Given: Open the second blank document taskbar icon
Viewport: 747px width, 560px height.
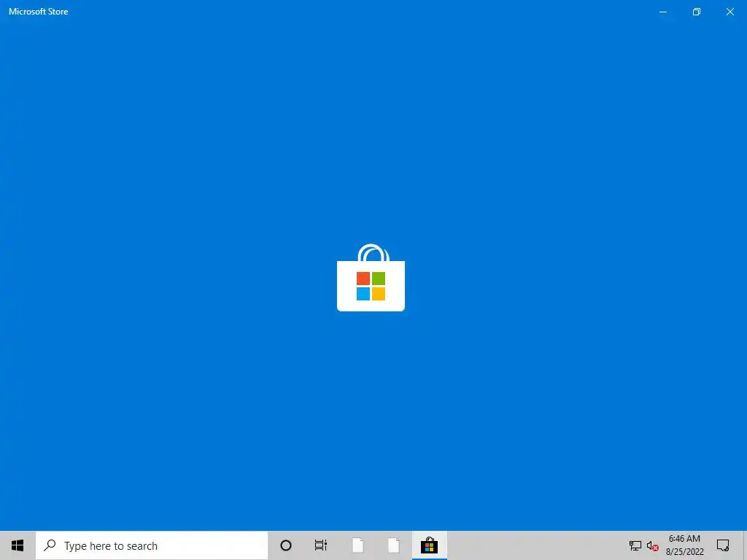Looking at the screenshot, I should [393, 545].
